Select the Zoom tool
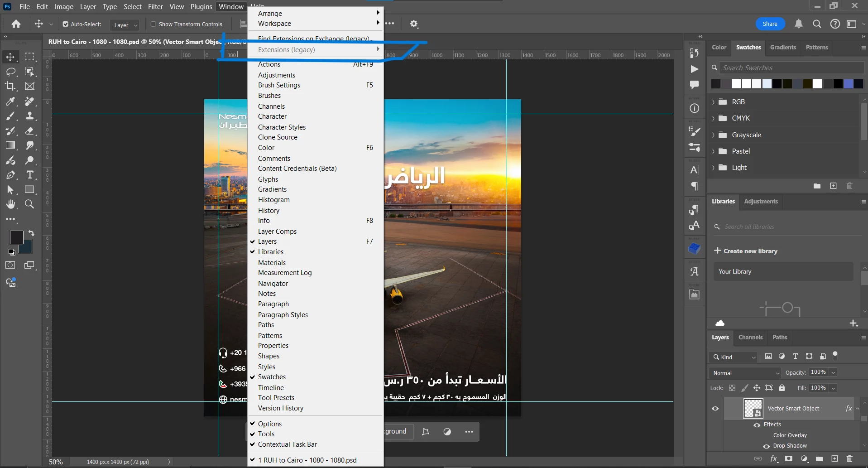The height and width of the screenshot is (468, 868). coord(29,204)
